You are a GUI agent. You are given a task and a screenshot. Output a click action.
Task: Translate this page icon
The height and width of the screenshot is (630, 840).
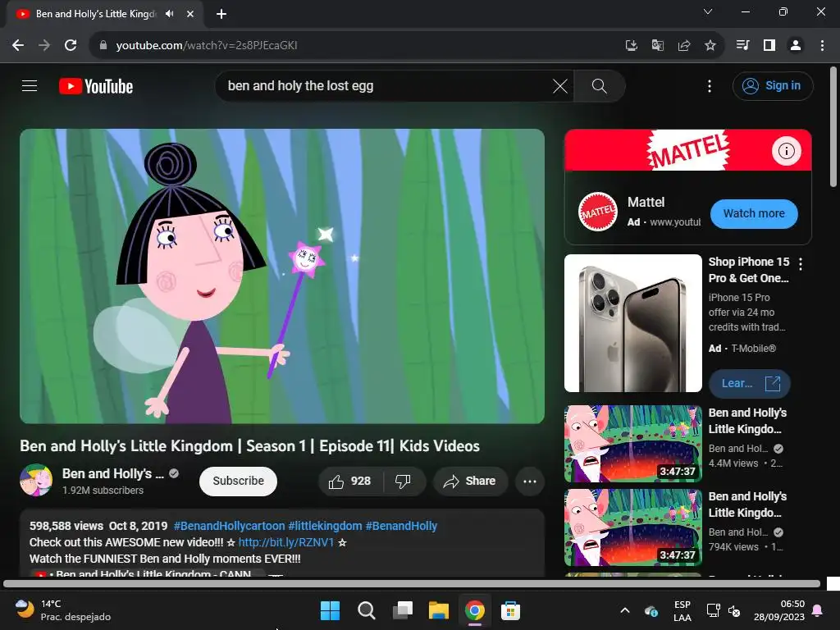click(x=657, y=46)
